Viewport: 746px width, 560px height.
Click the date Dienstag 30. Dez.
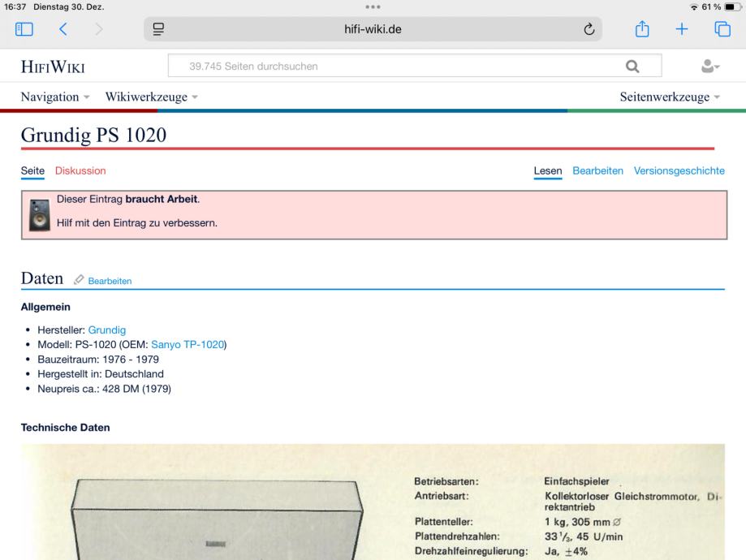click(x=68, y=7)
